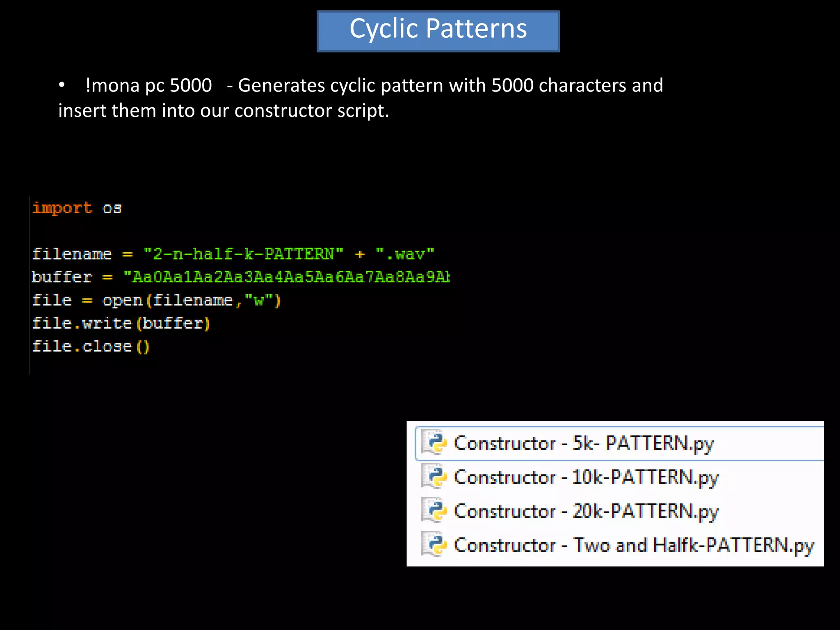This screenshot has height=630, width=840.
Task: Click the buffer pattern string line
Action: tap(241, 277)
